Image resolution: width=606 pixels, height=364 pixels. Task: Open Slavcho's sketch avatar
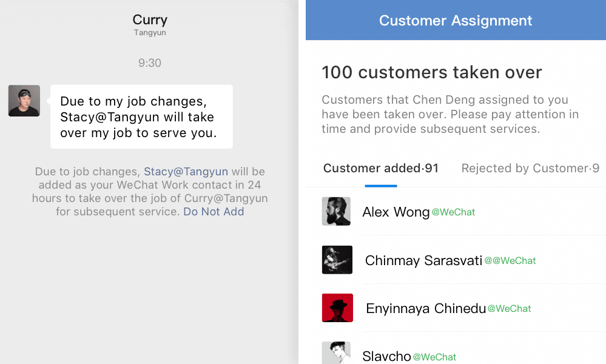pyautogui.click(x=336, y=353)
